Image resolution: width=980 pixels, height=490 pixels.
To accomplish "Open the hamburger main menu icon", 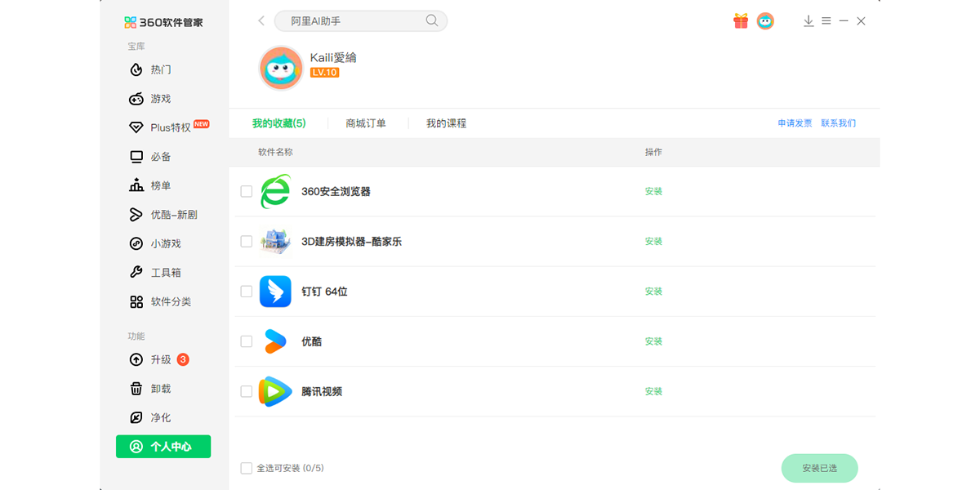I will click(x=826, y=21).
